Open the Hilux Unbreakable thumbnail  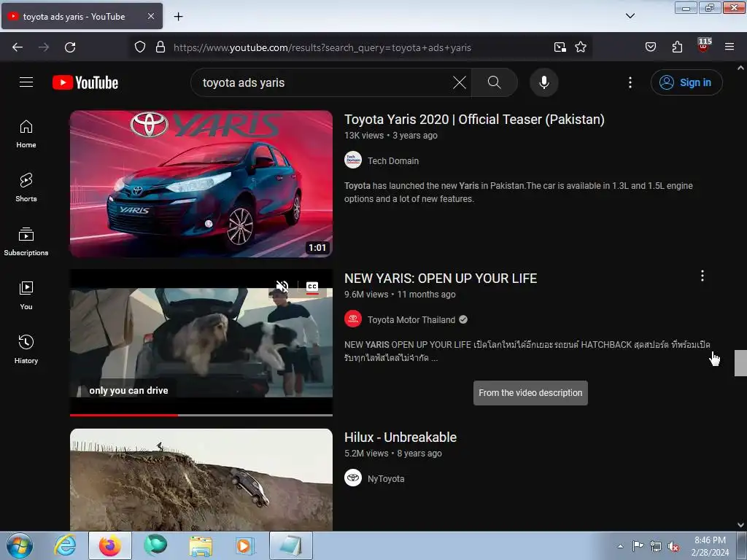tap(201, 480)
